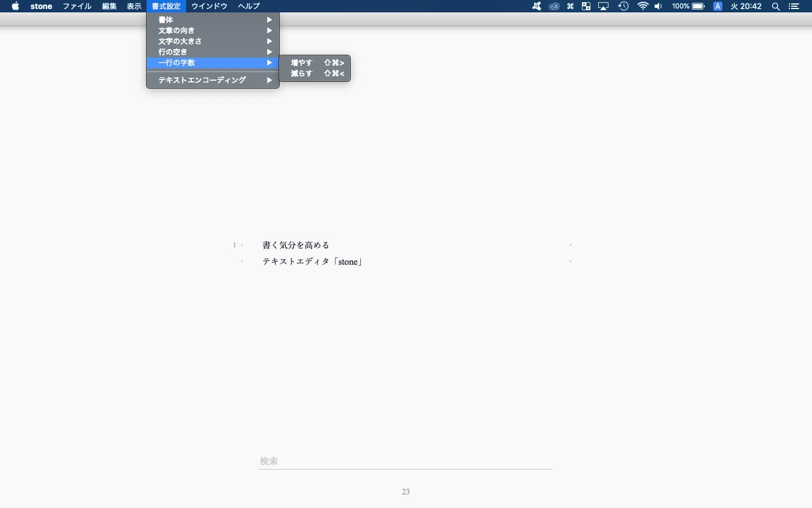Click into the 検索 search field
Screen dimensions: 812x508
[x=406, y=461]
